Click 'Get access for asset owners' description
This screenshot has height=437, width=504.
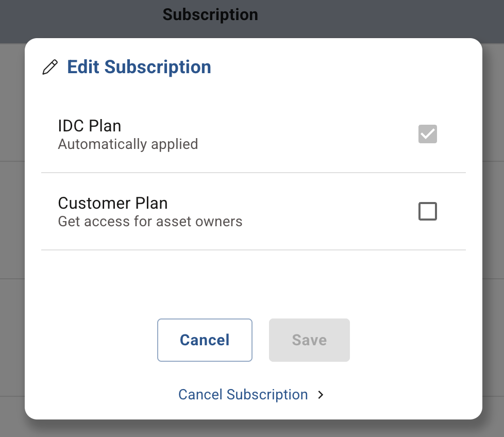[150, 222]
